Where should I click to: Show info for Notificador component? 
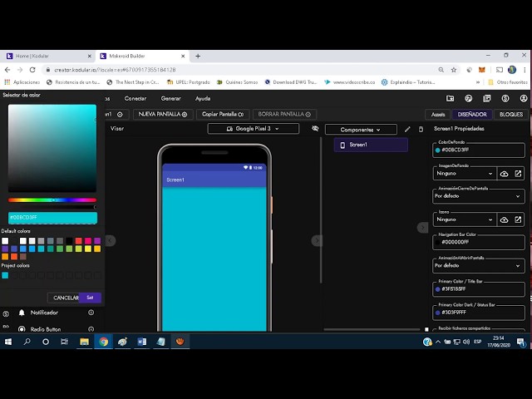pyautogui.click(x=91, y=313)
